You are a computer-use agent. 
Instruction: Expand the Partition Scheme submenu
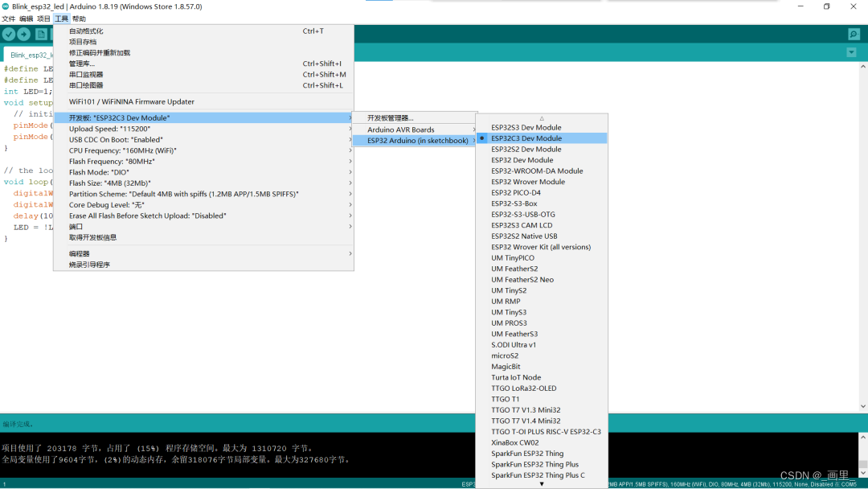(176, 193)
